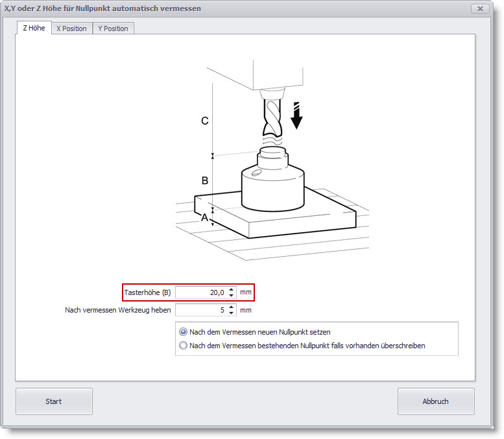The width and height of the screenshot is (504, 439).
Task: Raise the Werkzeug heben value using up arrow
Action: (232, 307)
